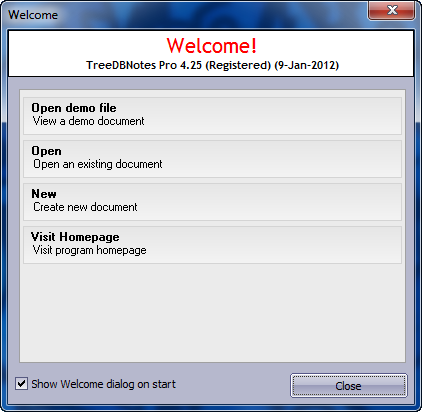Click the 'Open demo file' bold title text
This screenshot has width=422, height=412.
click(x=74, y=108)
